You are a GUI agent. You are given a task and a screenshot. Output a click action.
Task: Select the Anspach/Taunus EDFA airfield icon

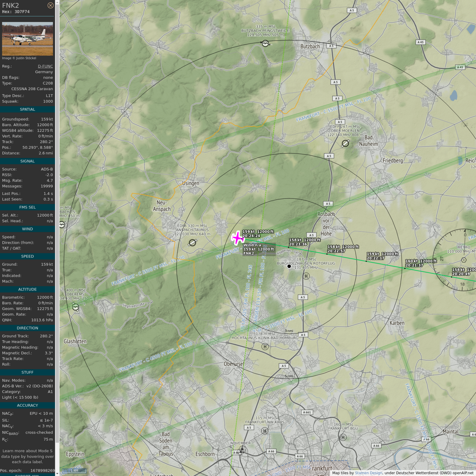192,243
